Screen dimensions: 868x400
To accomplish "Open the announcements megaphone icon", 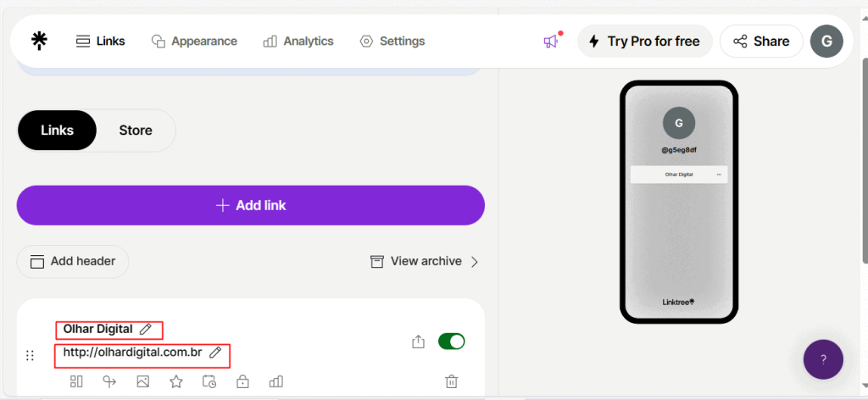I will (x=551, y=41).
